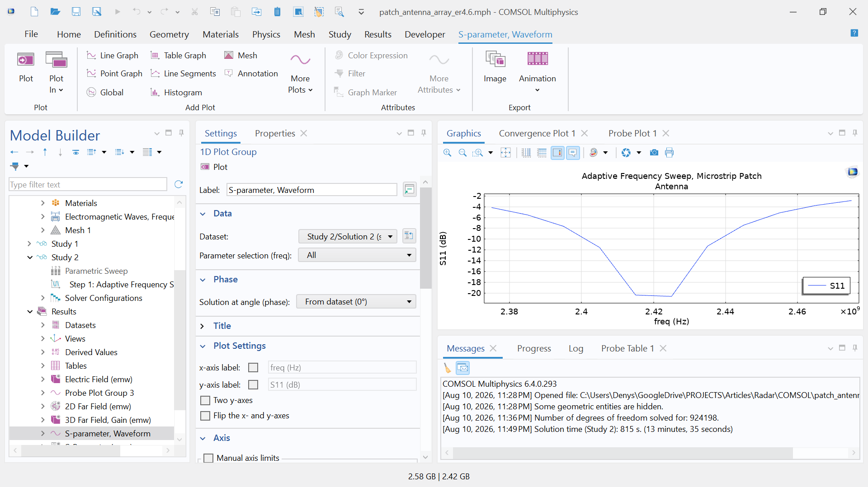Check the Two y-axes option

coord(205,400)
